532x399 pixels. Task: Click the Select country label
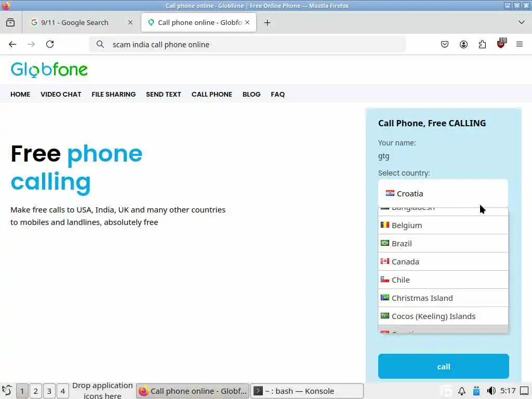(x=404, y=173)
